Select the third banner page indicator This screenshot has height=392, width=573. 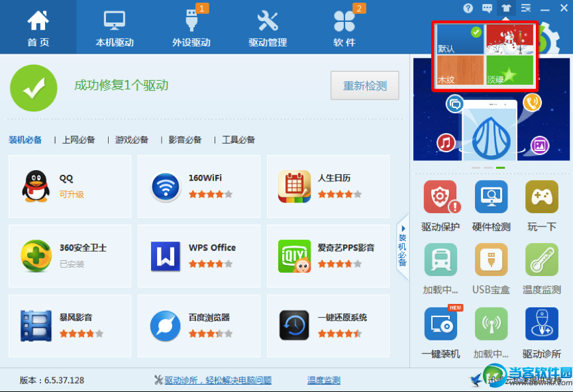pos(501,168)
